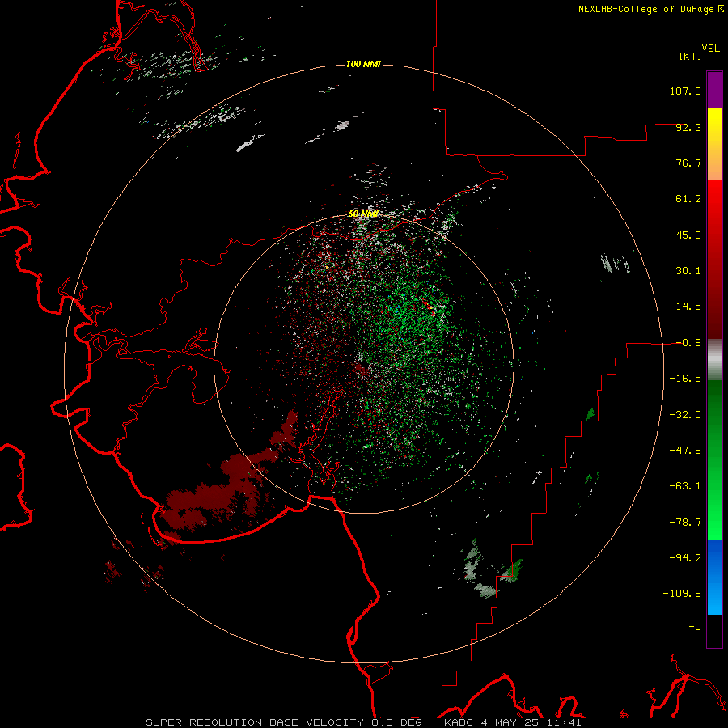Viewport: 728px width, 728px height.
Task: Click the -32.0 velocity scale value
Action: pyautogui.click(x=685, y=415)
